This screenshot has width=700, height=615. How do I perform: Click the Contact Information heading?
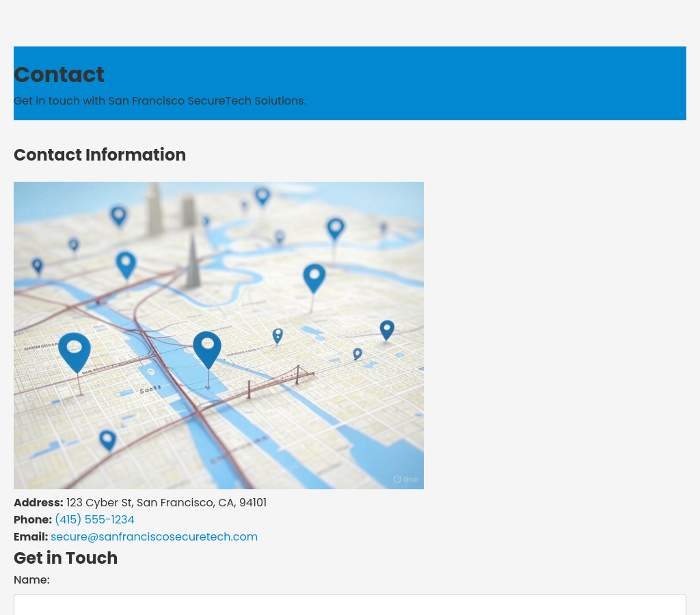click(100, 154)
